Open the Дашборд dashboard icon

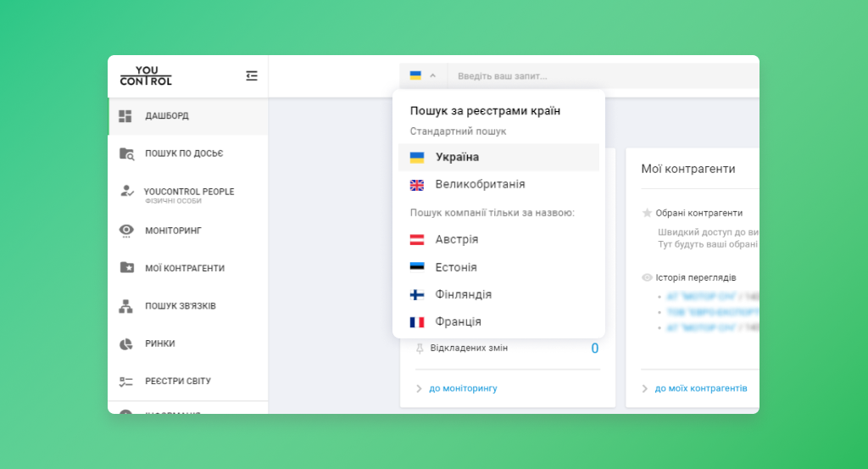125,115
